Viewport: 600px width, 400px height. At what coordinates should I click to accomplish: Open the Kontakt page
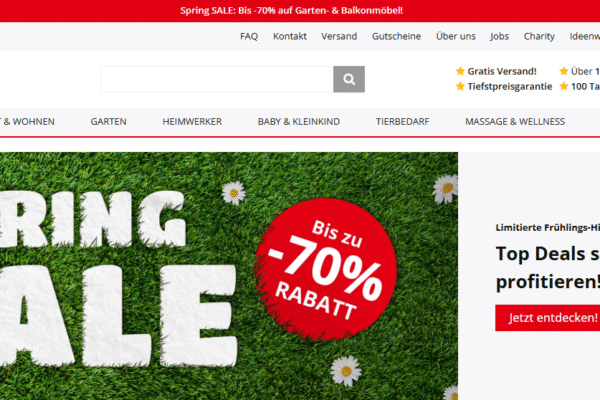(x=290, y=36)
